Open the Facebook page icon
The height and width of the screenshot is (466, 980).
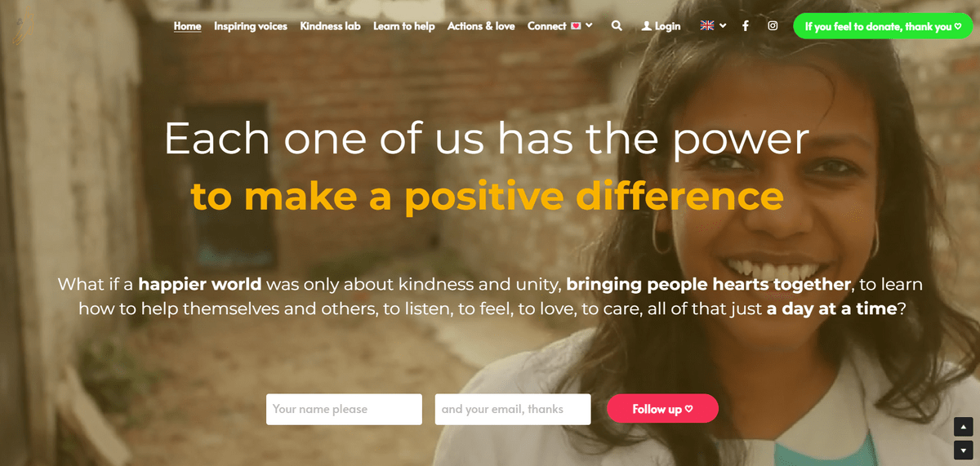(x=745, y=26)
